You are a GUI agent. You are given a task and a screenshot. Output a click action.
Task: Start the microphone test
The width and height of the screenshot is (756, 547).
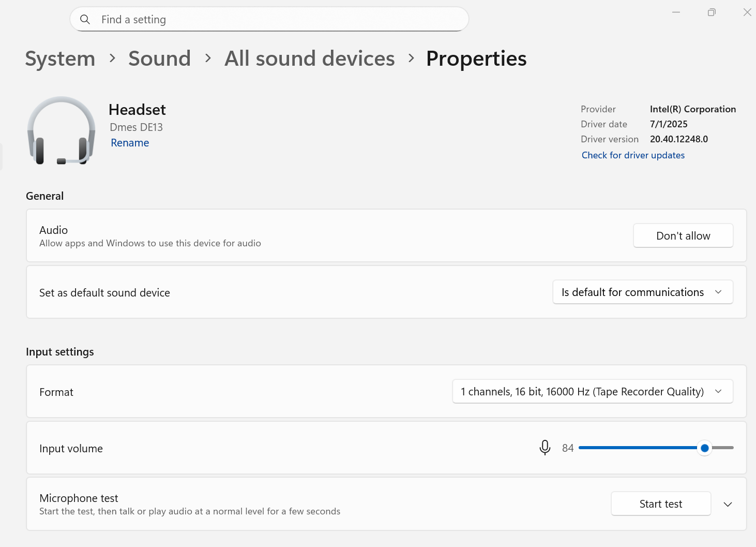click(x=660, y=504)
